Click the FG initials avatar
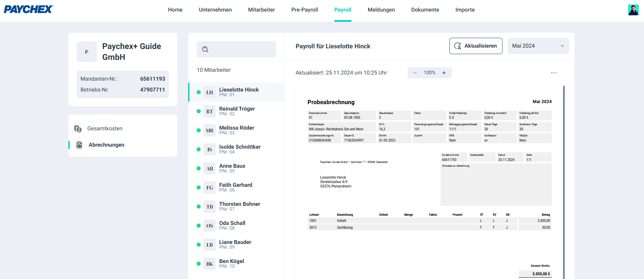This screenshot has height=279, width=644. 210,187
